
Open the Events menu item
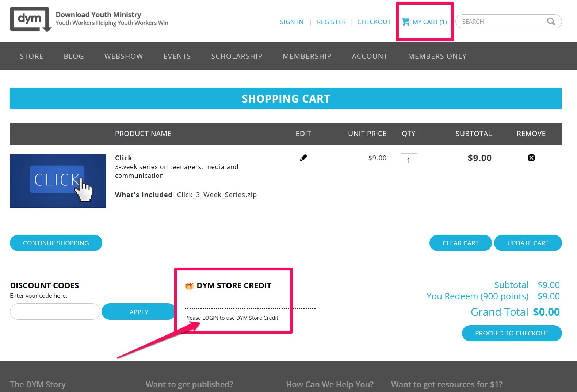(177, 56)
